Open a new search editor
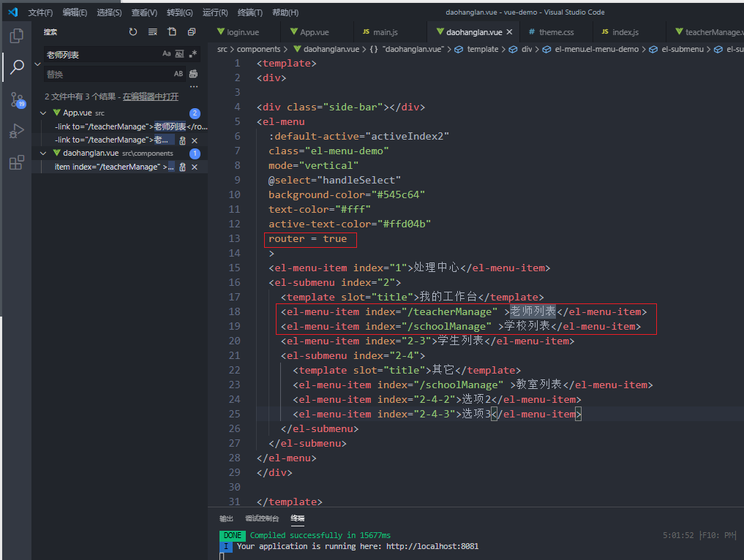The height and width of the screenshot is (560, 744). (x=172, y=31)
